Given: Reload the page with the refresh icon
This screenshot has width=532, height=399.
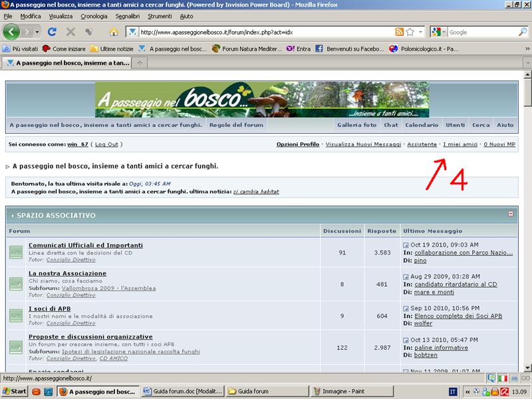Looking at the screenshot, I should [52, 32].
